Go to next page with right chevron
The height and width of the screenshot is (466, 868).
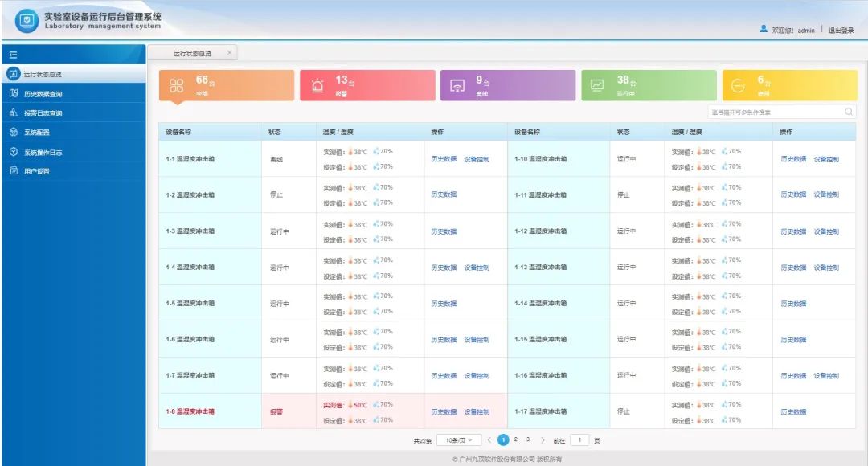point(542,440)
